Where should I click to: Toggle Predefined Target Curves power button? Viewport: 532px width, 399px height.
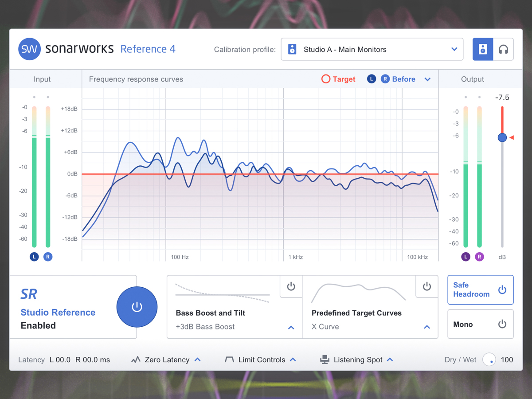(x=427, y=286)
